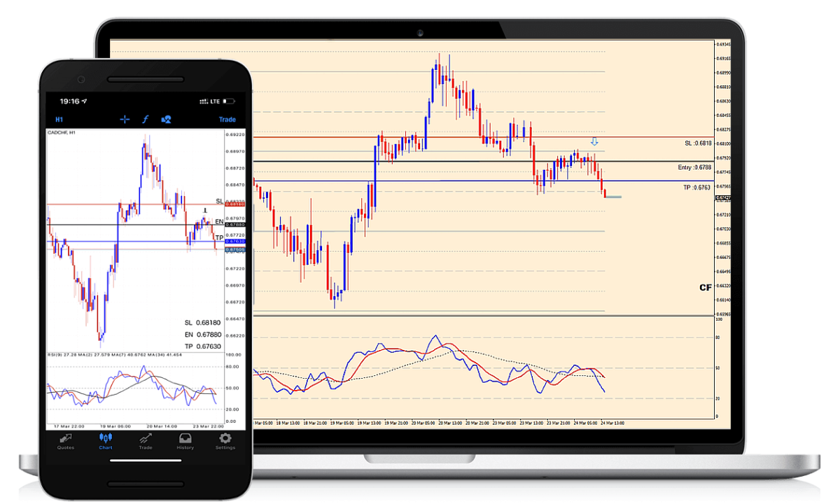The width and height of the screenshot is (840, 504).
Task: Tap the Trade arrow icon in bottom bar
Action: pos(145,442)
